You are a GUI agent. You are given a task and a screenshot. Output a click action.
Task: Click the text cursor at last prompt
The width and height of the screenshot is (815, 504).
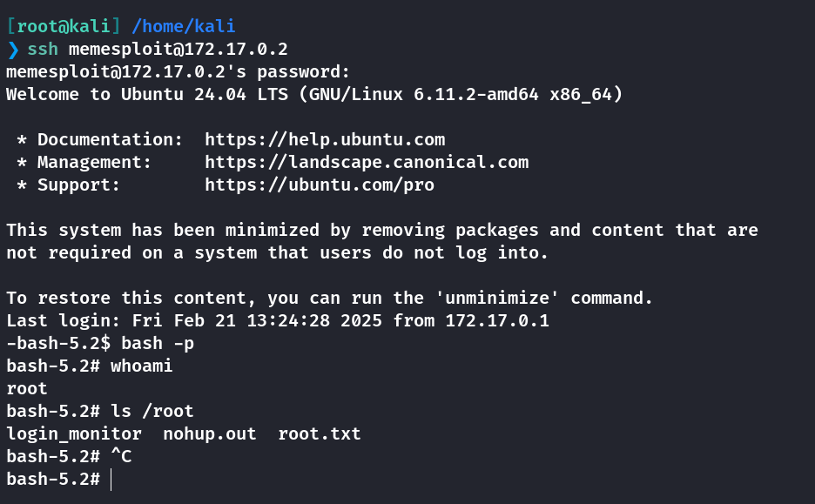pos(111,479)
